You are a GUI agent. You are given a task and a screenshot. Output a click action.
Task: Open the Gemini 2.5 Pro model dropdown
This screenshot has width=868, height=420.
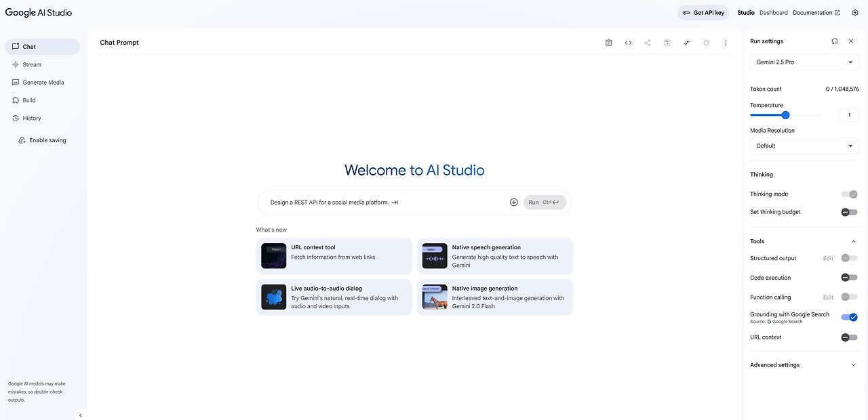[804, 62]
